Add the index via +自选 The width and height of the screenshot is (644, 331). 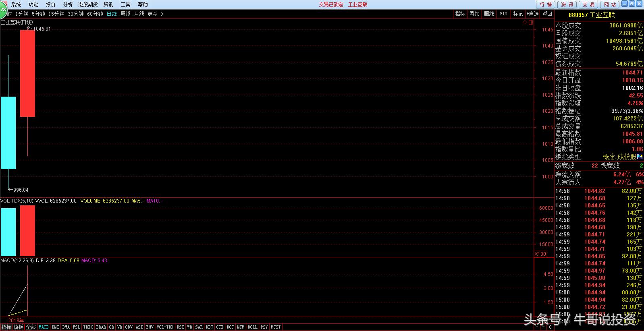coord(532,14)
